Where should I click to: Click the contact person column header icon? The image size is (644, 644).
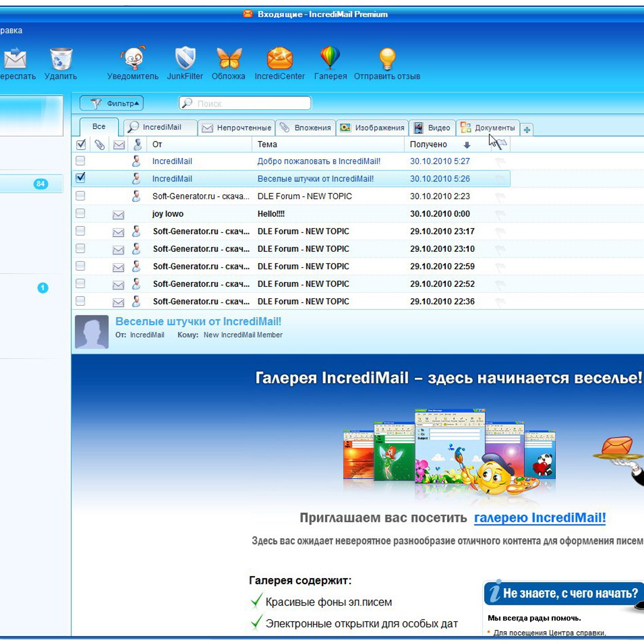138,144
